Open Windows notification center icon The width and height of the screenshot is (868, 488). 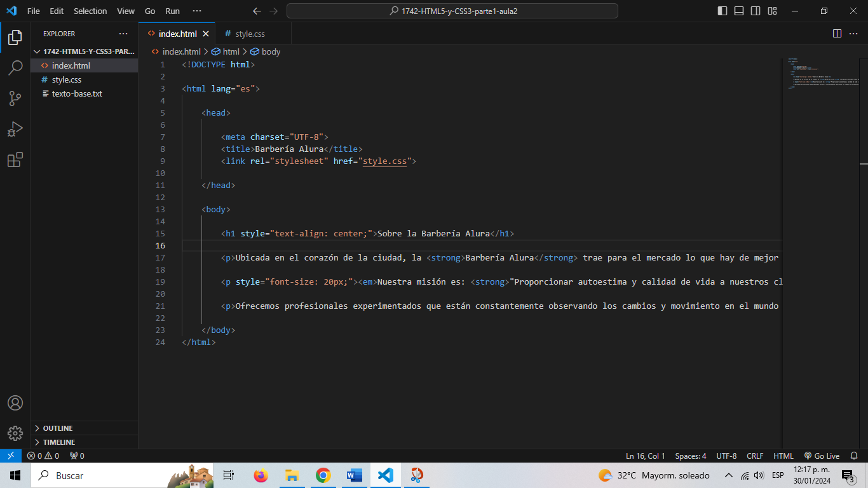(848, 475)
